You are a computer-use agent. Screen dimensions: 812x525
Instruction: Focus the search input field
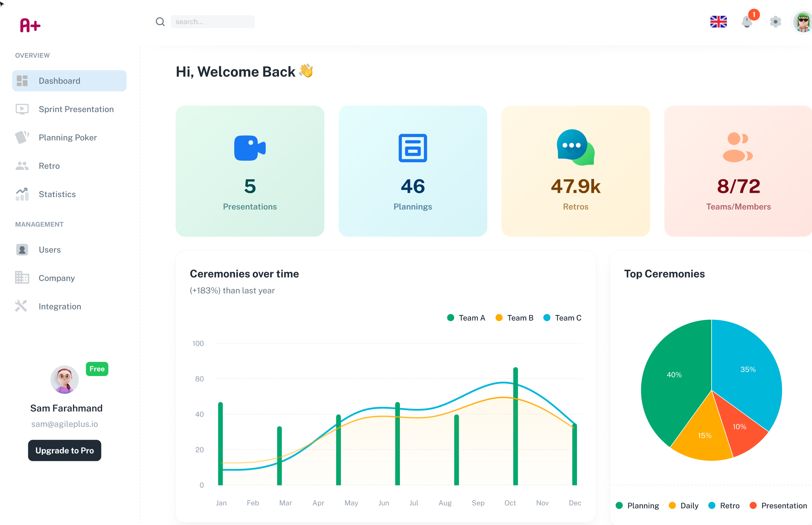click(x=212, y=22)
